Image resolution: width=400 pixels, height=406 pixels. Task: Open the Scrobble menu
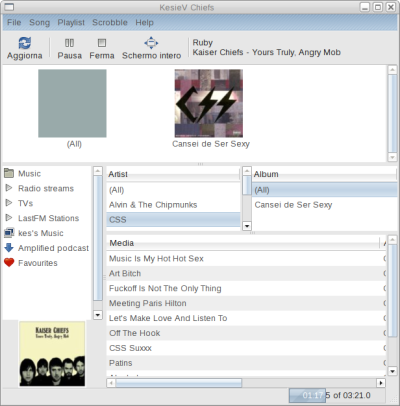[x=110, y=22]
